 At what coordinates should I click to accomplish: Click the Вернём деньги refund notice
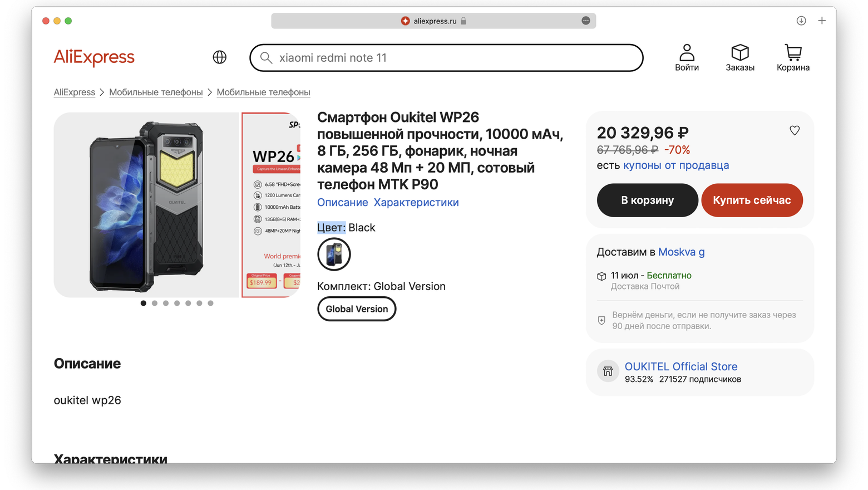click(704, 320)
